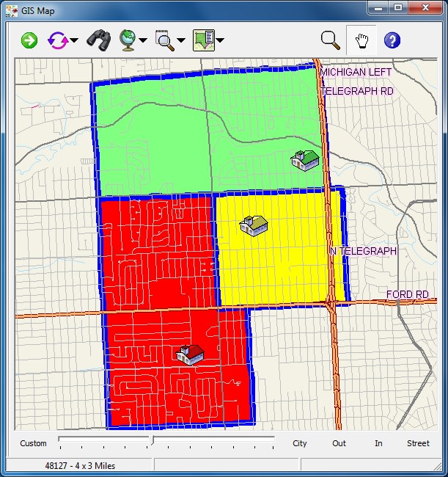The height and width of the screenshot is (477, 448).
Task: Click the green map layers icon
Action: (202, 40)
